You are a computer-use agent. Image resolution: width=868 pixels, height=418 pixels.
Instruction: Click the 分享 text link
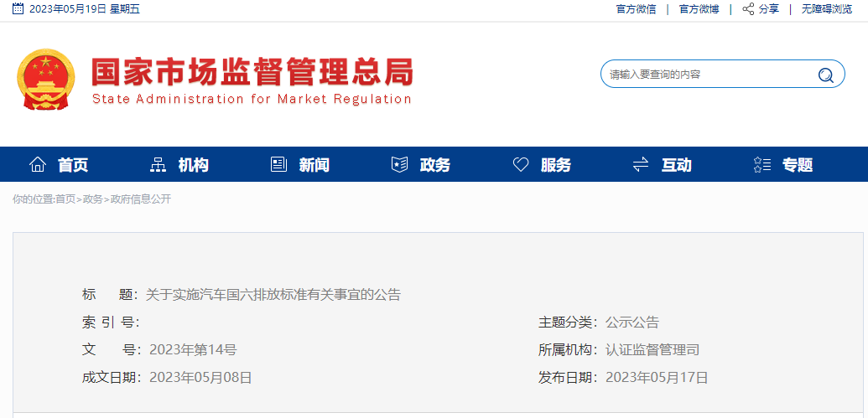(768, 9)
